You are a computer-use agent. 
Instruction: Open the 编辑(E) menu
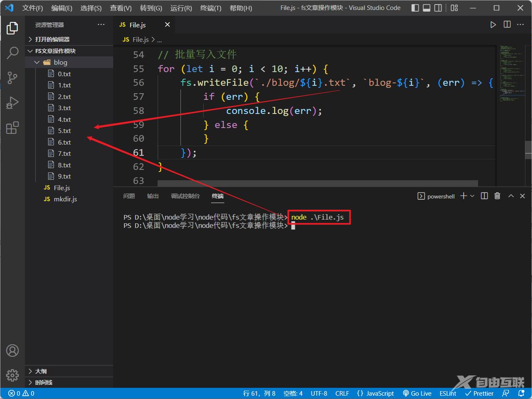pyautogui.click(x=62, y=8)
